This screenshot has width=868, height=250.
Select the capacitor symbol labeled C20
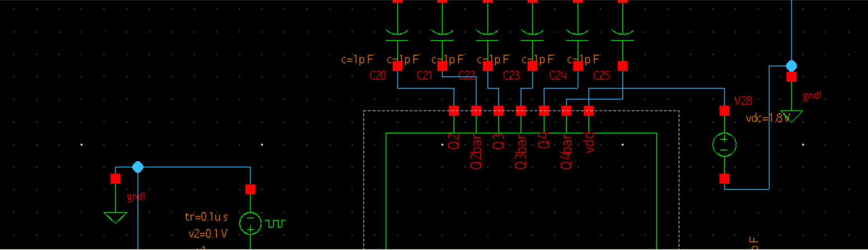point(397,35)
